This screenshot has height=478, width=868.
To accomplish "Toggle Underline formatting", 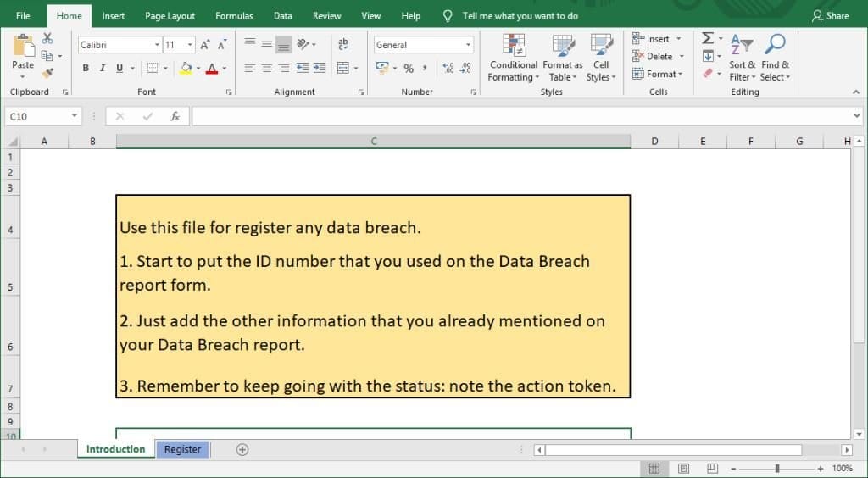I will click(x=120, y=68).
